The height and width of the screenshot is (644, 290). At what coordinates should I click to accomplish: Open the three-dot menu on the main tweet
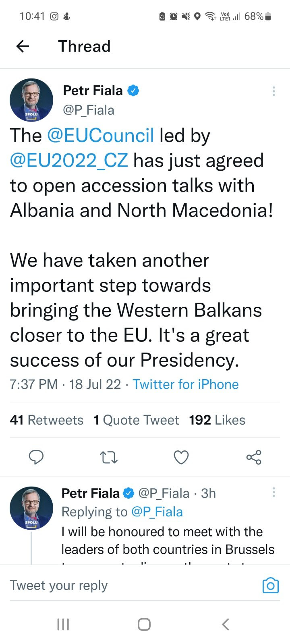coord(274,91)
